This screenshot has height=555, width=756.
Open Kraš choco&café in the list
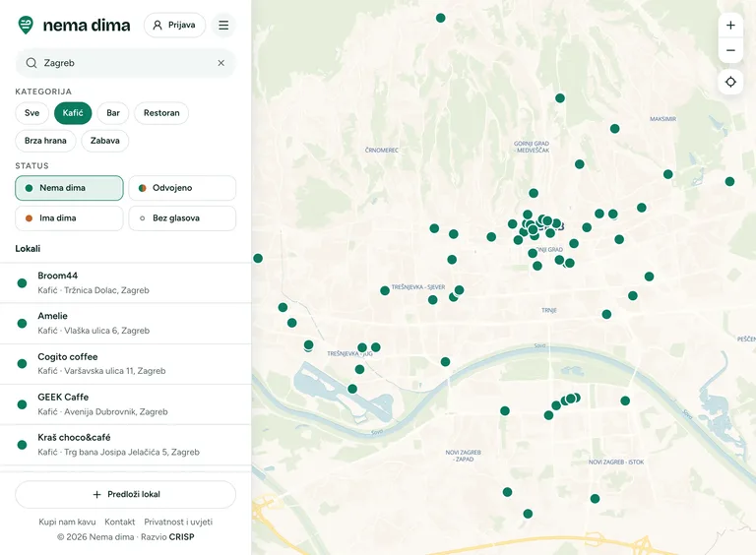tap(125, 445)
